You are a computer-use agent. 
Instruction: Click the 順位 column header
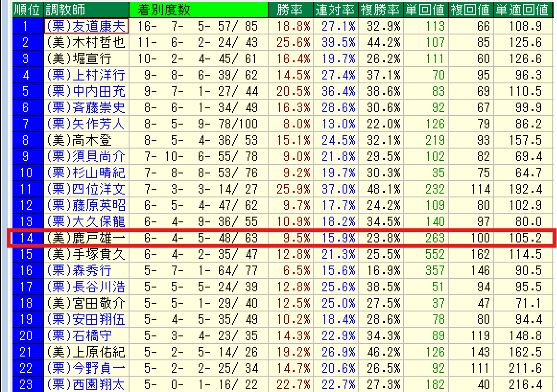click(27, 10)
